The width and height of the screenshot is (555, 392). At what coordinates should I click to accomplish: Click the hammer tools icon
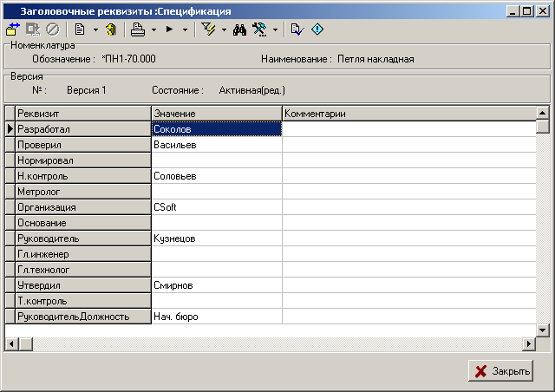pyautogui.click(x=259, y=29)
